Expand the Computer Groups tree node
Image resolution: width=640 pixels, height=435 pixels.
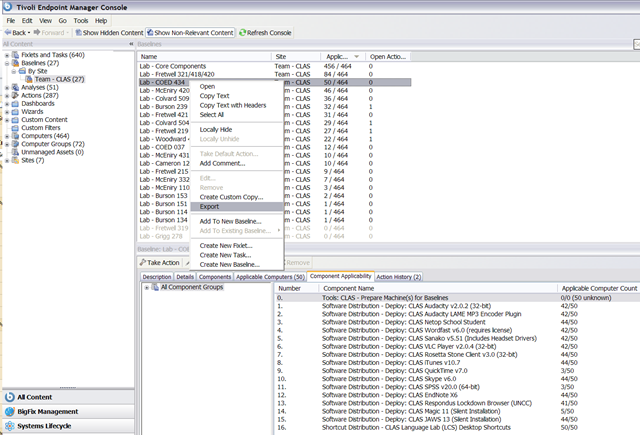click(6, 143)
